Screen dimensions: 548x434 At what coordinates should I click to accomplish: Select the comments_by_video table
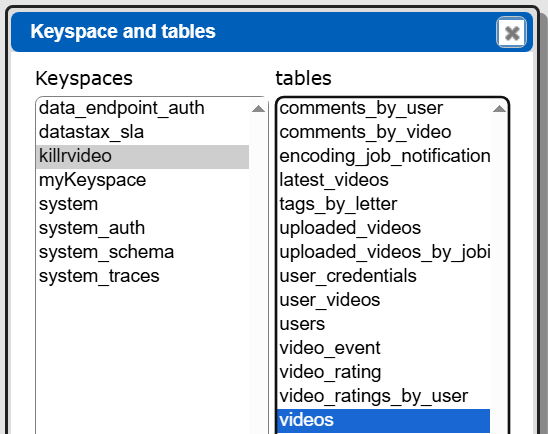click(x=384, y=132)
